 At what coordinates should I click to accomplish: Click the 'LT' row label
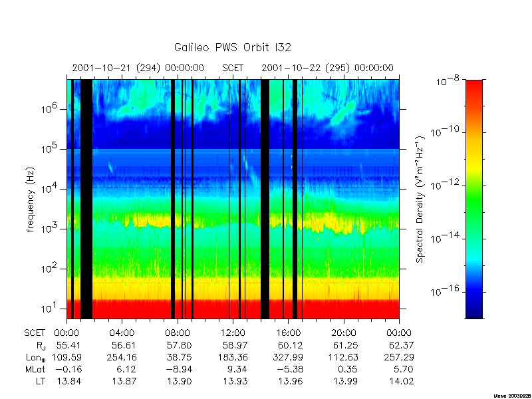click(41, 381)
